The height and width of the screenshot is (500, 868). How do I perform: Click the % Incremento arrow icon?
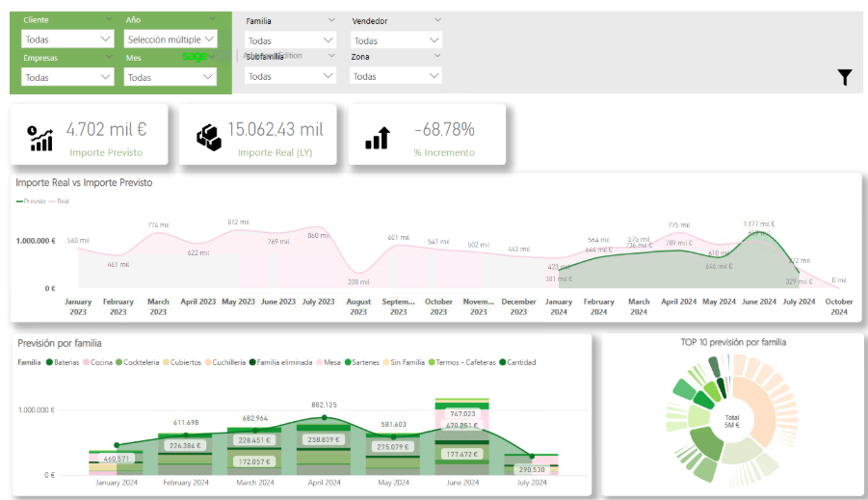378,138
